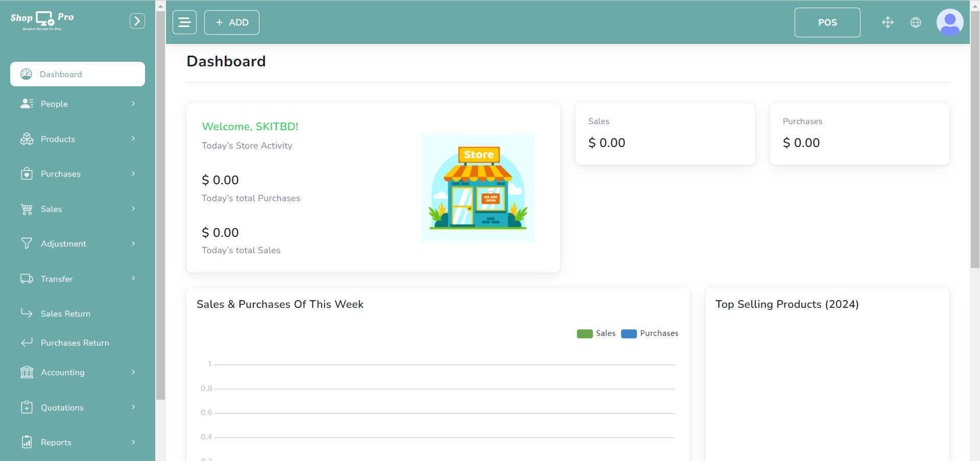Click the Accounting bank icon
The height and width of the screenshot is (461, 980).
(26, 372)
